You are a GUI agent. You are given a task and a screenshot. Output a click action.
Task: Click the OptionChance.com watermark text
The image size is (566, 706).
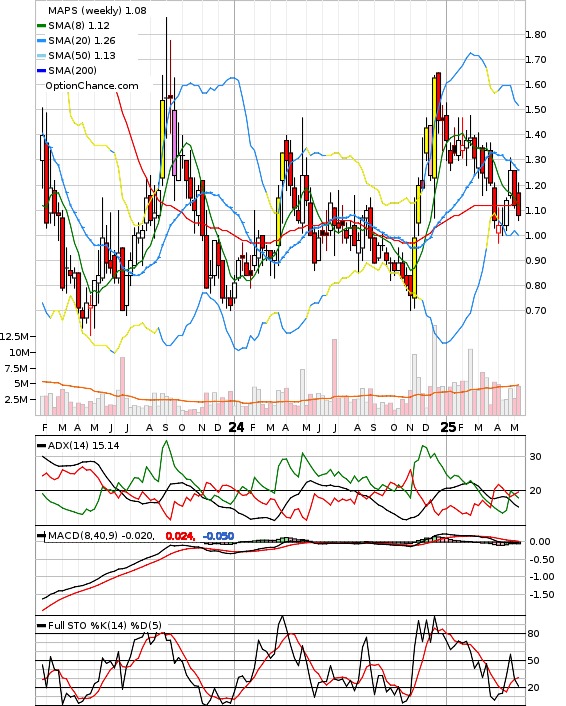coord(92,86)
